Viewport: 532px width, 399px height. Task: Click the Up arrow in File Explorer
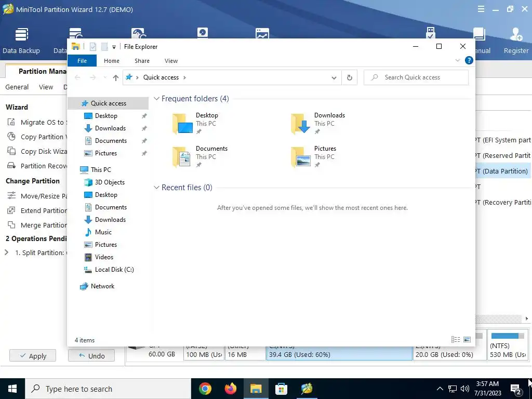click(116, 78)
